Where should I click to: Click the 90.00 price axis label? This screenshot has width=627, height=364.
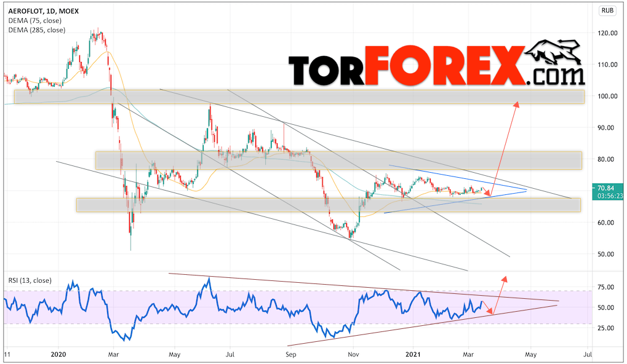(607, 128)
